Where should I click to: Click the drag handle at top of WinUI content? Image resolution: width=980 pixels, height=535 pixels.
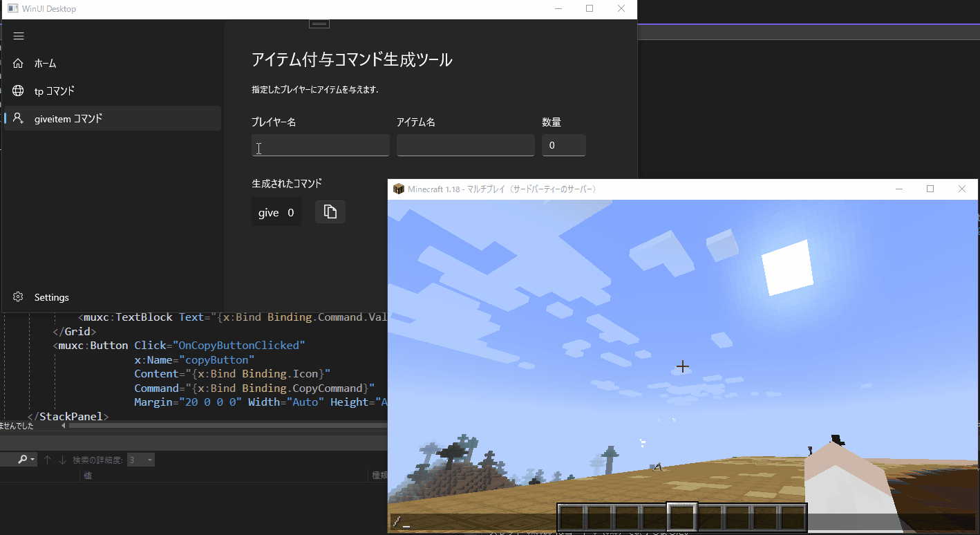click(319, 24)
